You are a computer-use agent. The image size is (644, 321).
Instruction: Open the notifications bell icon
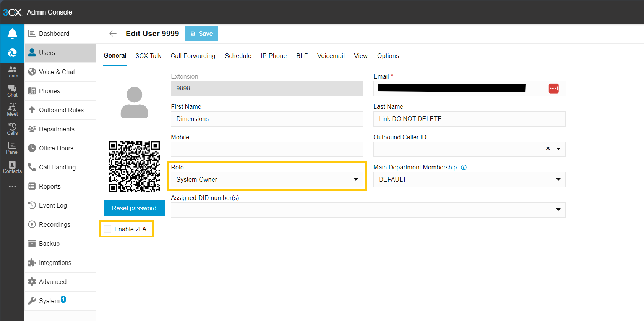point(12,34)
